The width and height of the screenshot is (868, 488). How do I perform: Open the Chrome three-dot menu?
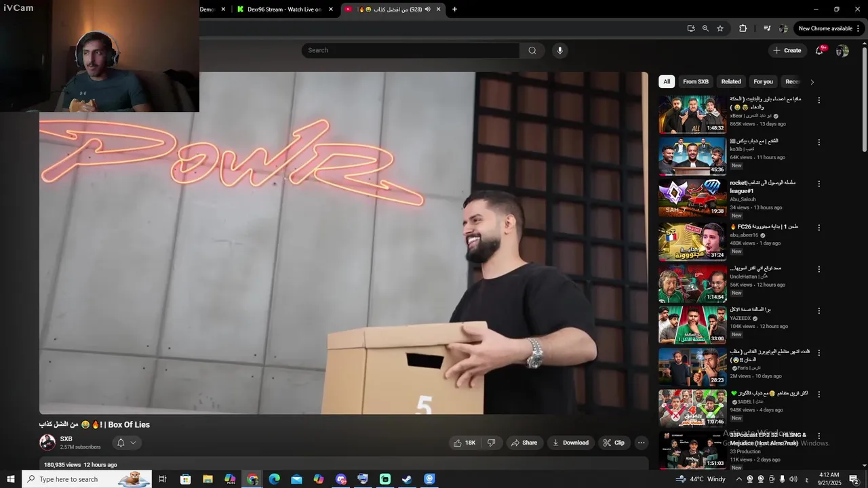click(859, 28)
